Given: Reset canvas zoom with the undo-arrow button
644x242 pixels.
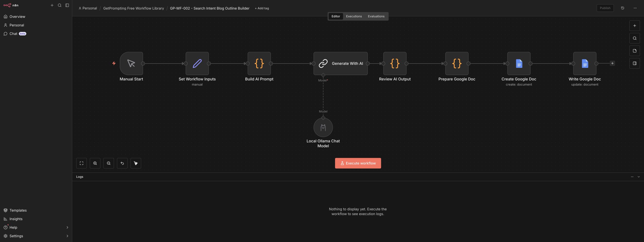Looking at the screenshot, I should (122, 163).
